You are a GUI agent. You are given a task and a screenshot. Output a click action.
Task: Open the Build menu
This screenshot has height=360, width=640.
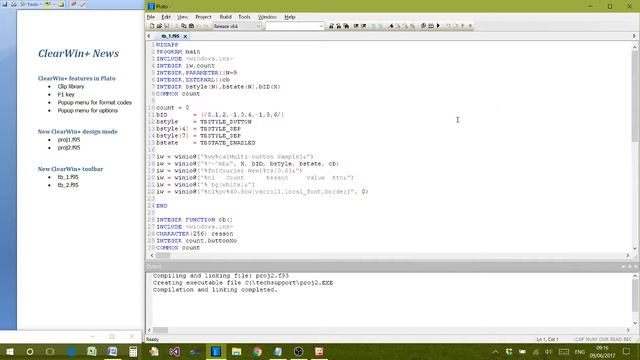[225, 17]
